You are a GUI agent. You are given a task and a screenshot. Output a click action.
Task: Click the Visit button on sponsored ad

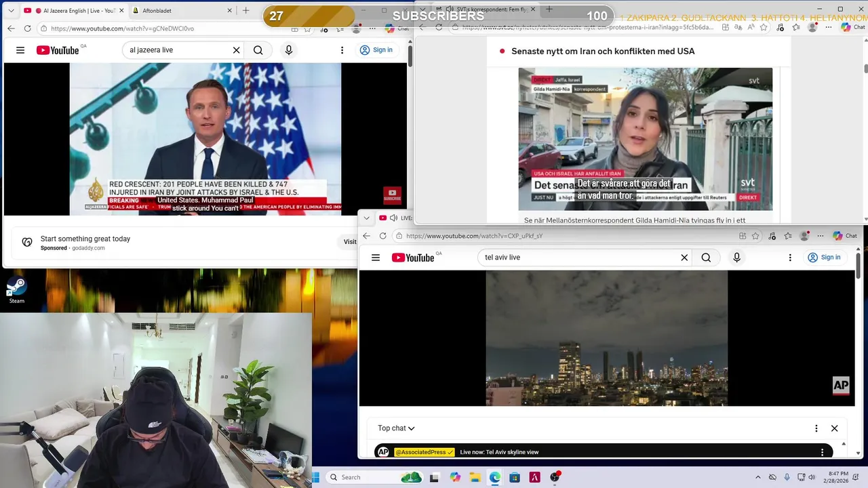click(x=350, y=242)
